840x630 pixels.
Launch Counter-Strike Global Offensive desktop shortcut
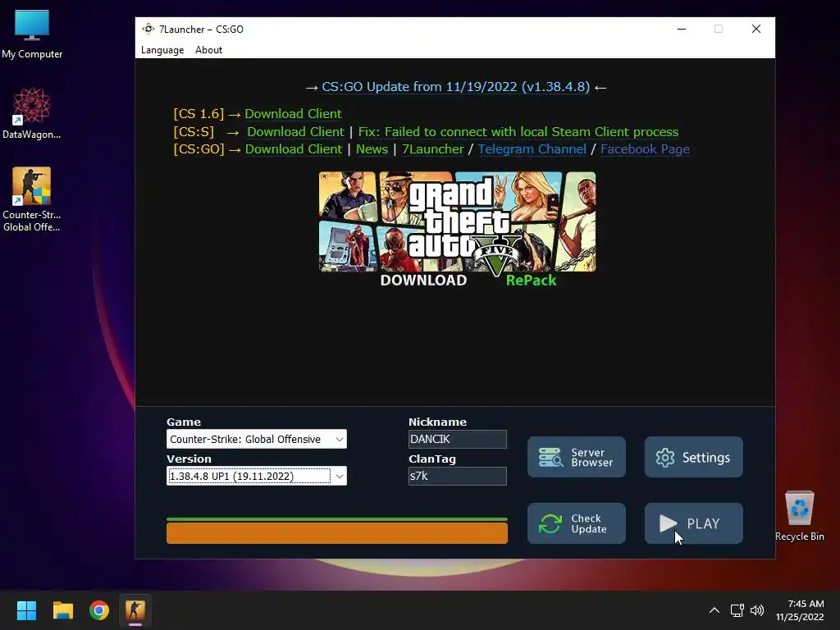32,199
